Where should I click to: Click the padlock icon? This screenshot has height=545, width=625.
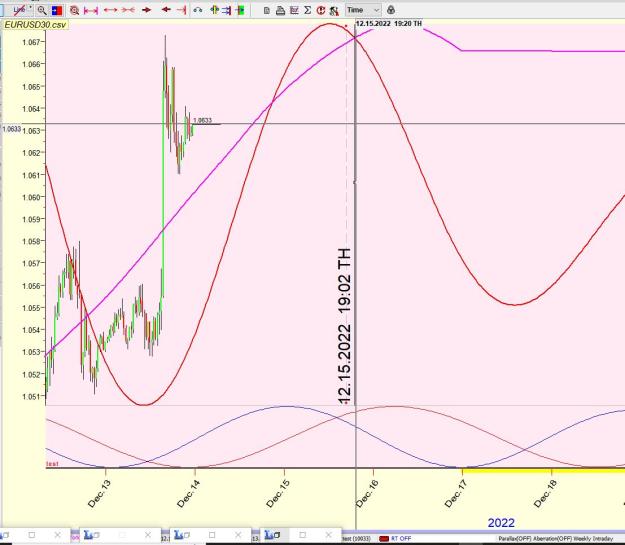391,10
